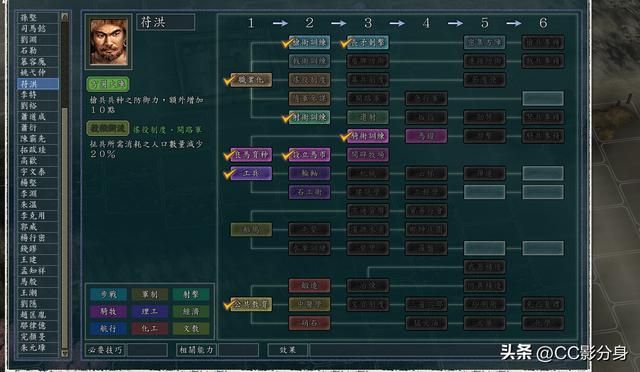640x372 pixels.
Task: Select the green 連射 tech node
Action: click(x=368, y=118)
